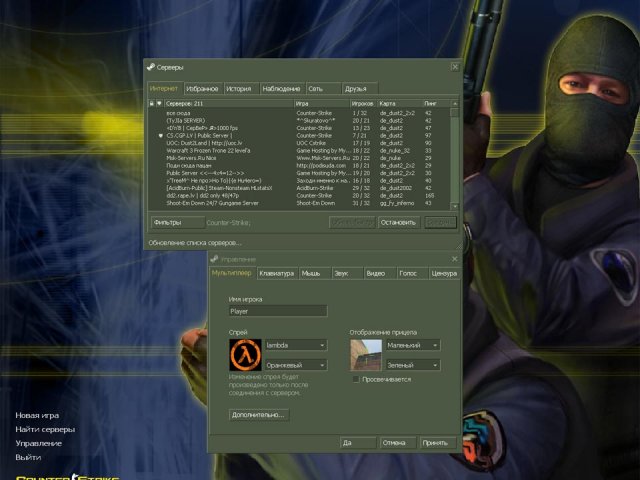
Task: Select the [AcidBurn-Public] Steam-Nonsteam server row
Action: 299,188
